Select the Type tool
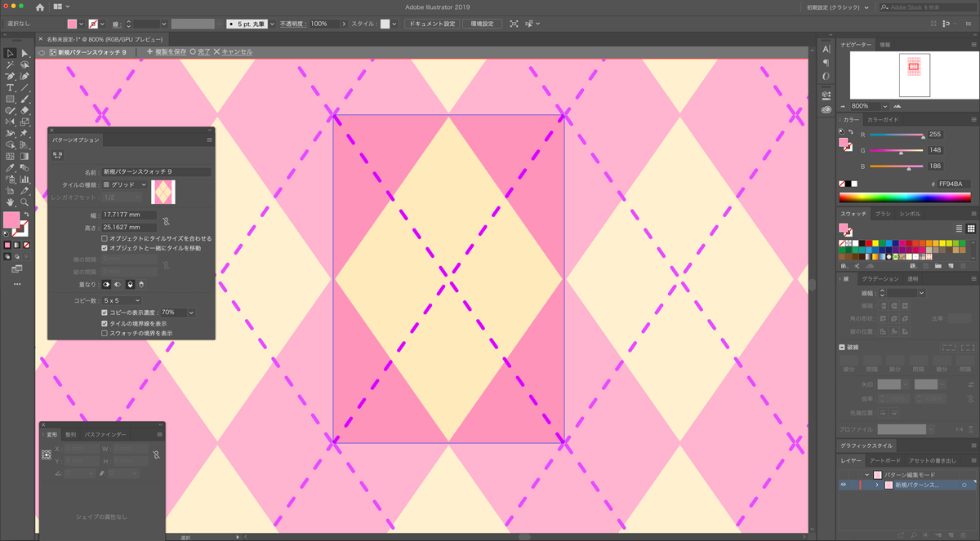980x541 pixels. (x=10, y=87)
